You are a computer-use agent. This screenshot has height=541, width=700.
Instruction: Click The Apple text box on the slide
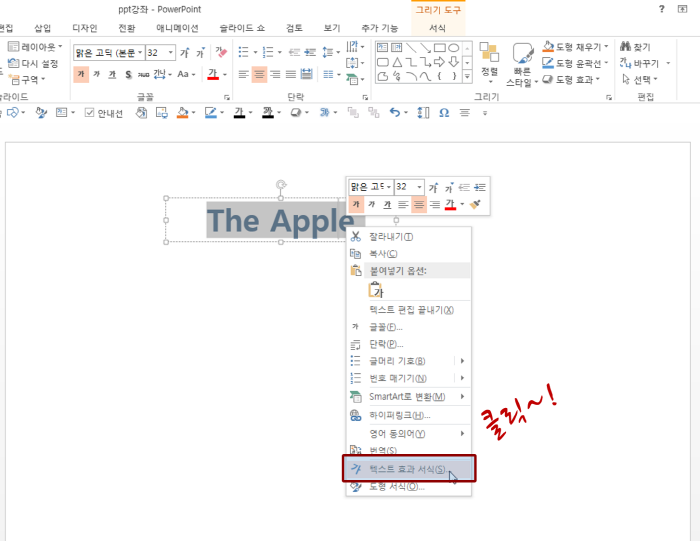tap(280, 221)
